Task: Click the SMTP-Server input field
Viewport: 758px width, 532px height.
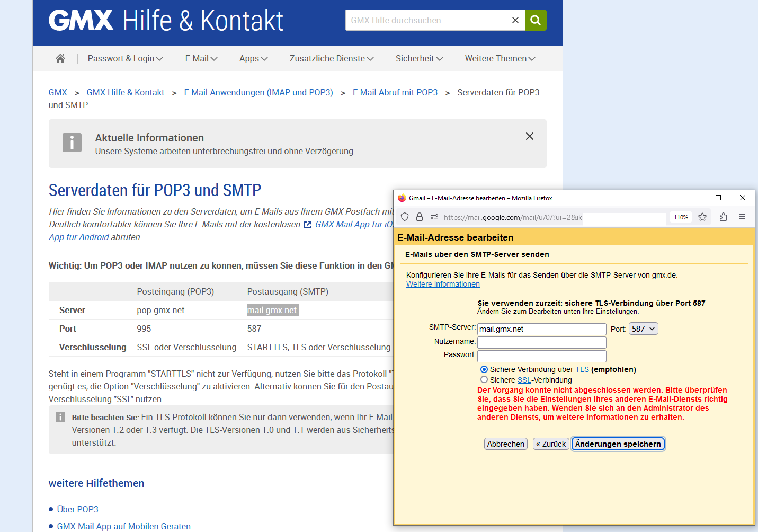Action: pyautogui.click(x=542, y=329)
